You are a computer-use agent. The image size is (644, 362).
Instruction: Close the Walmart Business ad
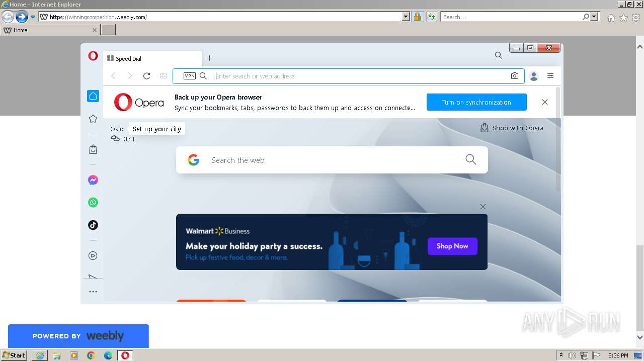point(483,207)
